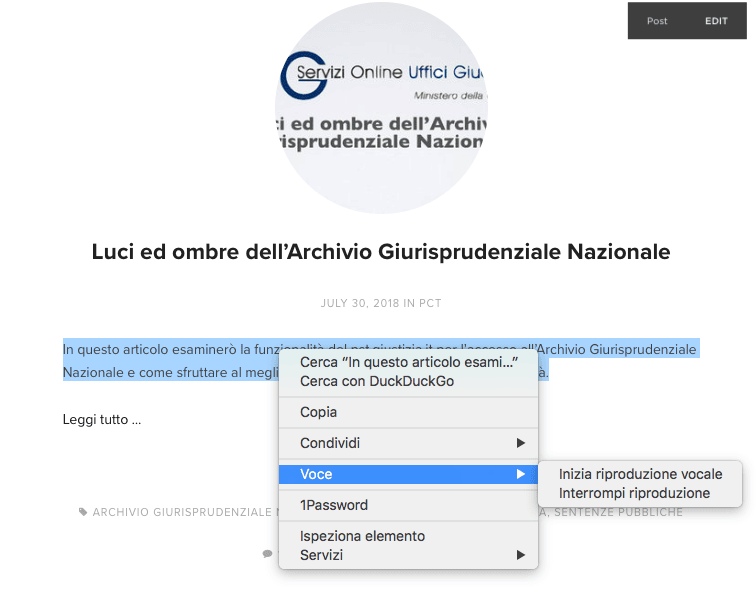Click the EDIT button top right
756x606 pixels.
pyautogui.click(x=716, y=21)
